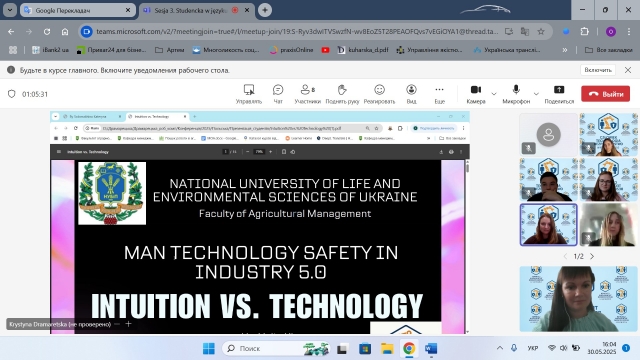Toggle the Microphone mute

516,94
